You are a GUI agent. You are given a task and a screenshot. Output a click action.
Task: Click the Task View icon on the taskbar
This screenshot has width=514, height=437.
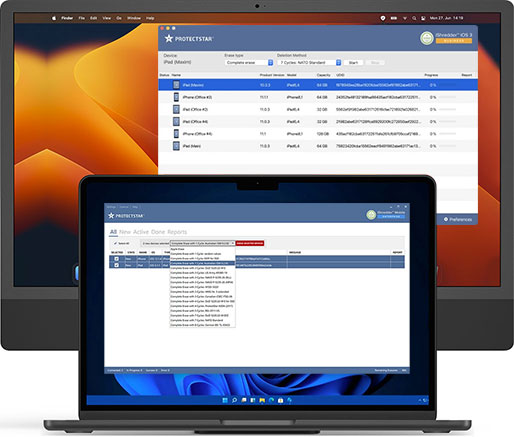(244, 400)
